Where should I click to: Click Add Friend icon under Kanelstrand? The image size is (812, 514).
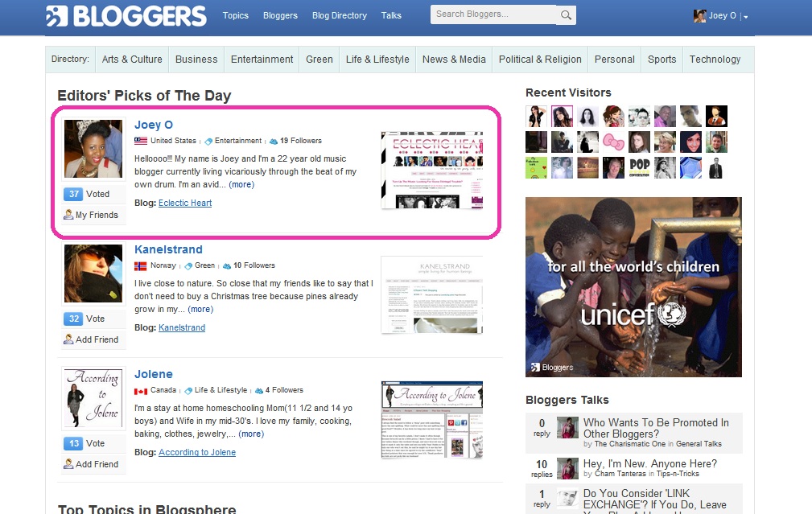(68, 339)
